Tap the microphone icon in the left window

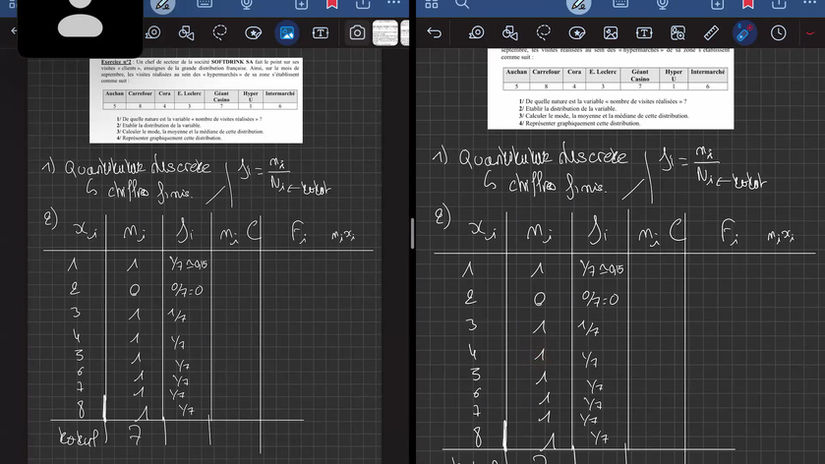click(x=246, y=5)
